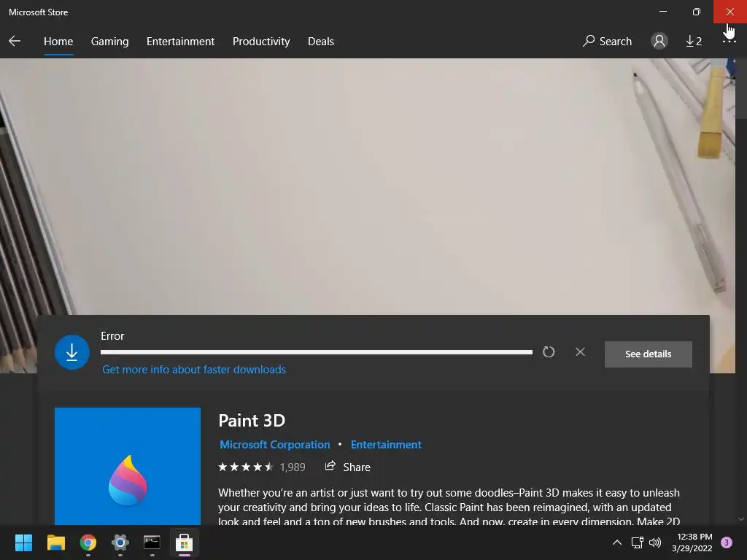View downloads and updates queue
Screen dimensions: 747x560
[x=694, y=42]
